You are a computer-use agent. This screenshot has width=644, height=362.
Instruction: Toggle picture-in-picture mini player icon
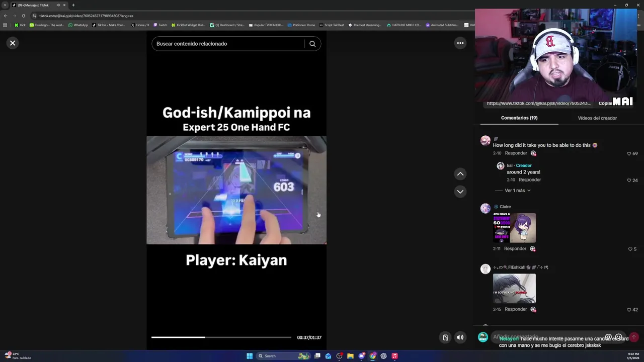coord(445,337)
